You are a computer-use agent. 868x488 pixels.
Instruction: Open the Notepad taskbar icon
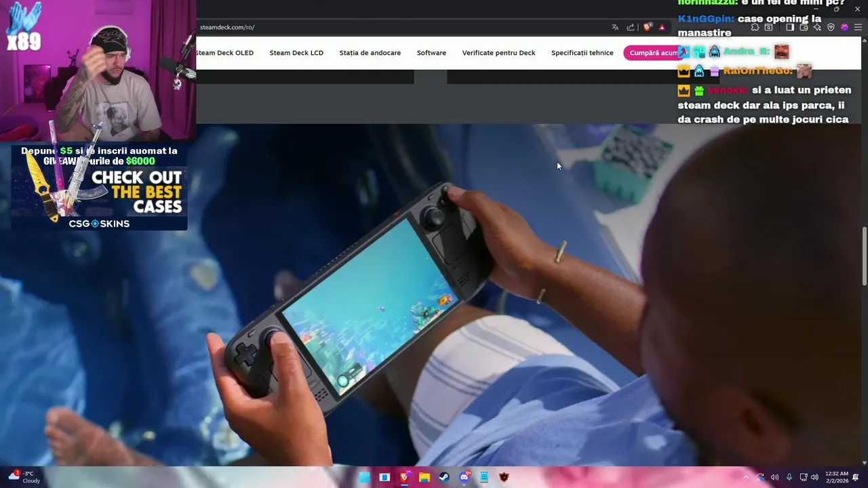[x=484, y=477]
